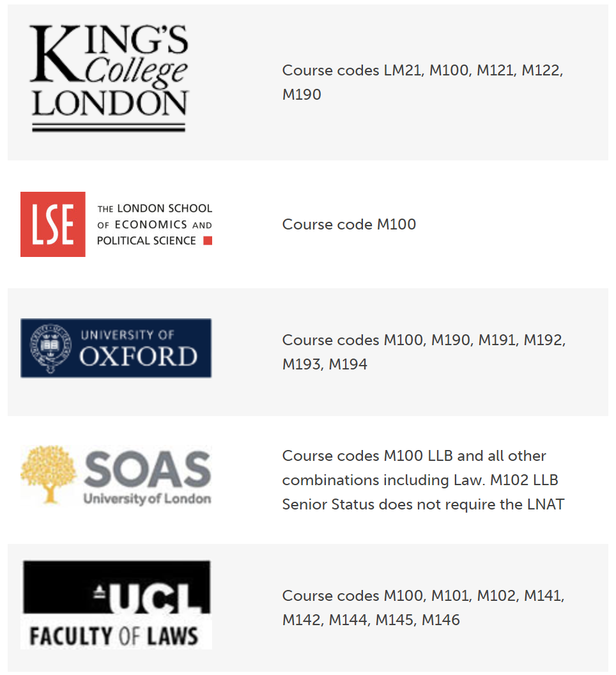Select the SOAS golden tree emblem
Screen dimensions: 616x675
click(x=49, y=474)
